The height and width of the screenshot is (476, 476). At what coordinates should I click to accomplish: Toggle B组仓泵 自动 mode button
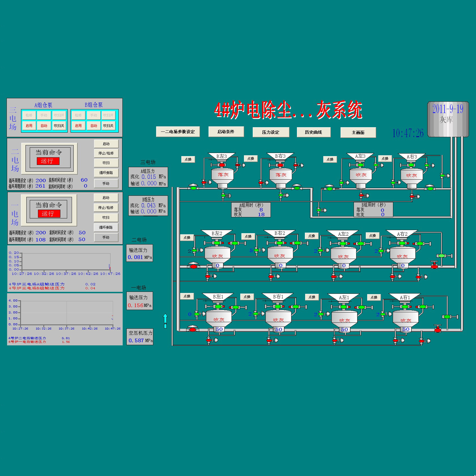click(93, 126)
